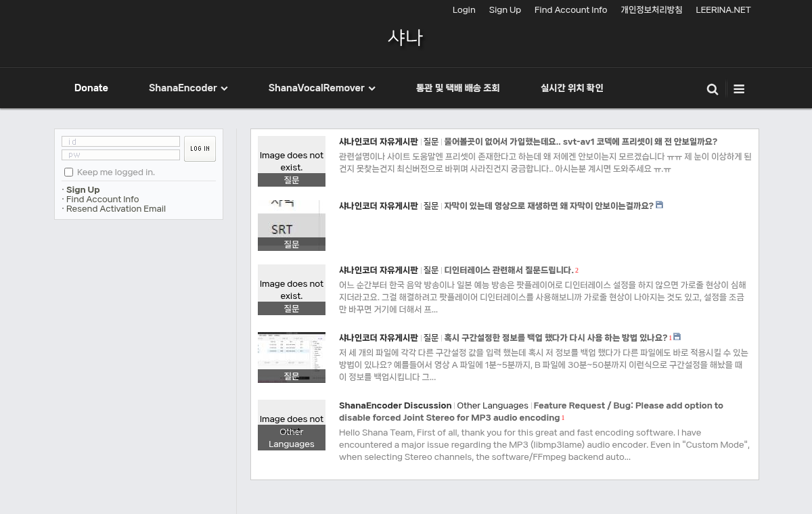812x514 pixels.
Task: Open Other Languages category link
Action: pos(493,406)
